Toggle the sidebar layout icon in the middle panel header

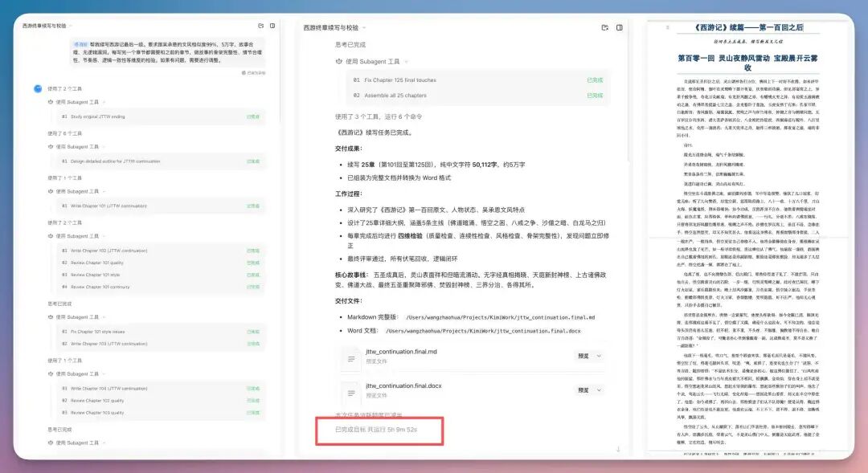(620, 27)
